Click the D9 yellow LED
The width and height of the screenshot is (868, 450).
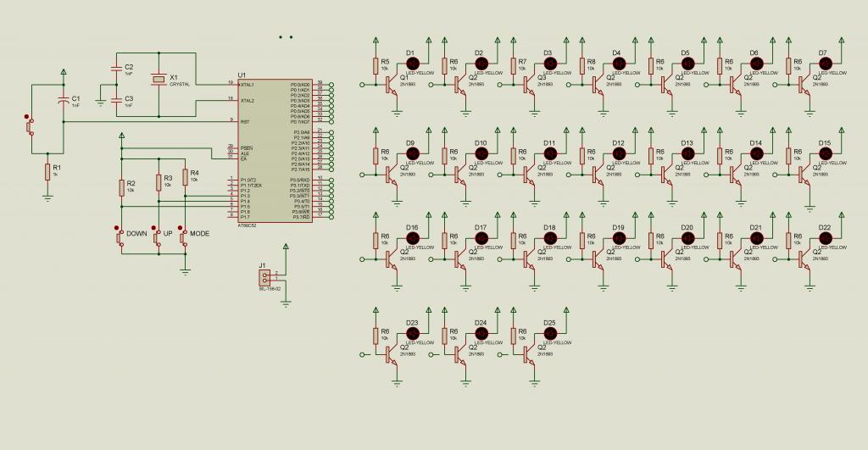coord(412,153)
